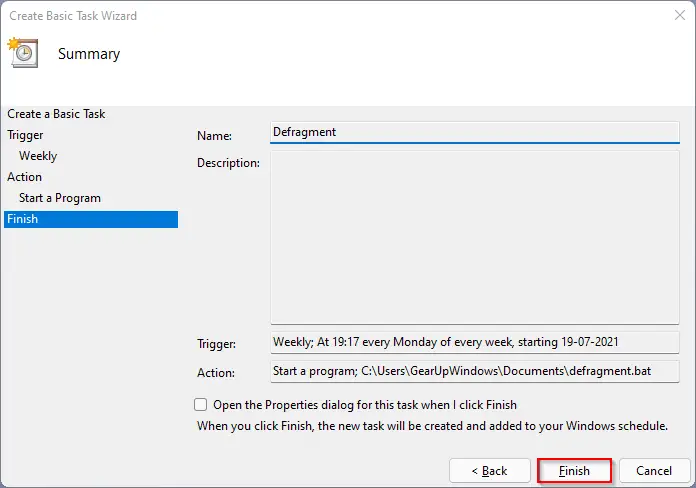Enable Open the Properties dialog checkbox
The width and height of the screenshot is (696, 488).
point(201,405)
